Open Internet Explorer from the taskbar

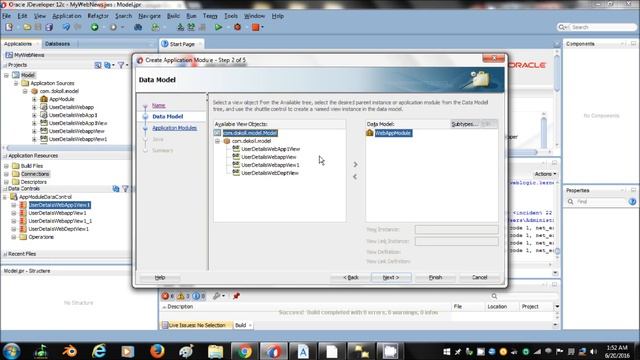tap(99, 351)
